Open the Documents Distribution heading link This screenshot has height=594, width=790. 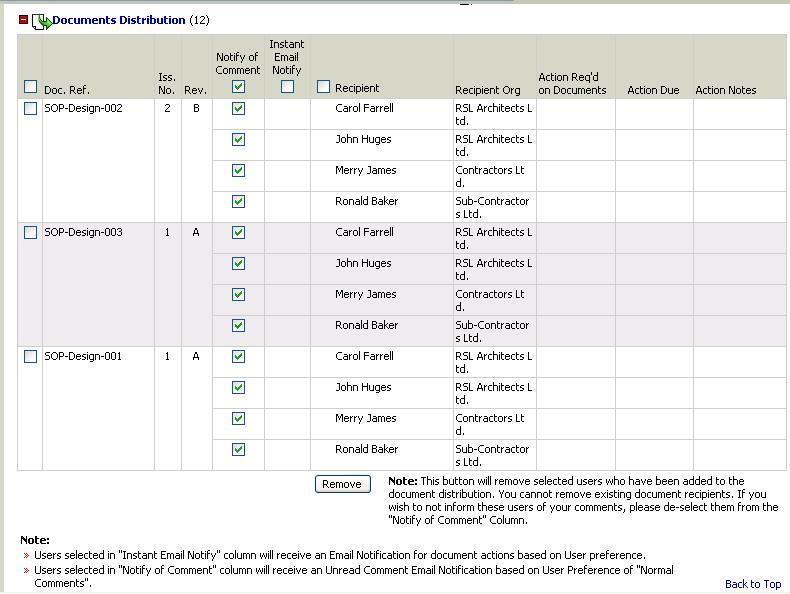click(x=118, y=20)
